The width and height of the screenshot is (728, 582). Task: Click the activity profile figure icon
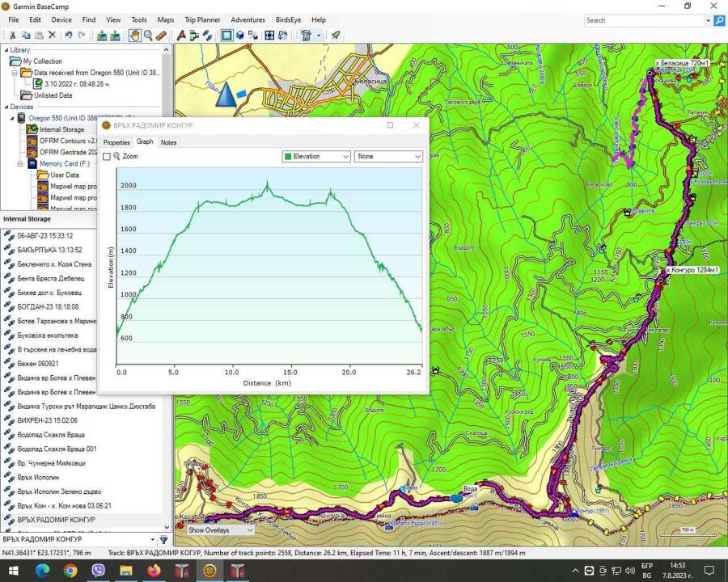point(306,36)
